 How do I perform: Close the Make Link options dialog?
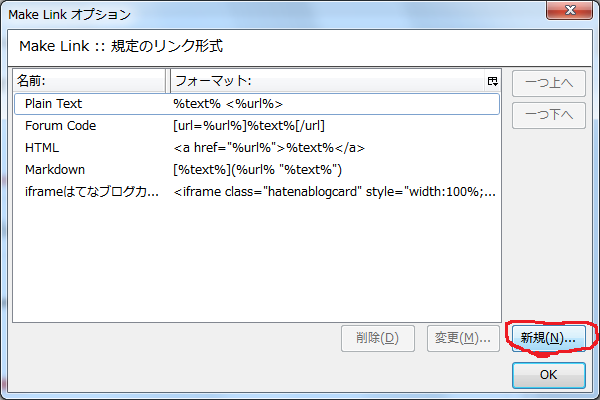[570, 13]
